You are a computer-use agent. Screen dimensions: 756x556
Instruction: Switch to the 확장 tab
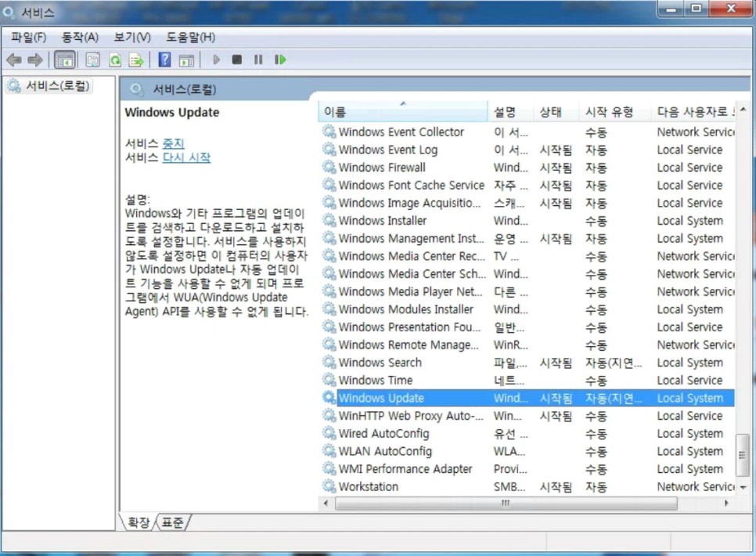(139, 522)
